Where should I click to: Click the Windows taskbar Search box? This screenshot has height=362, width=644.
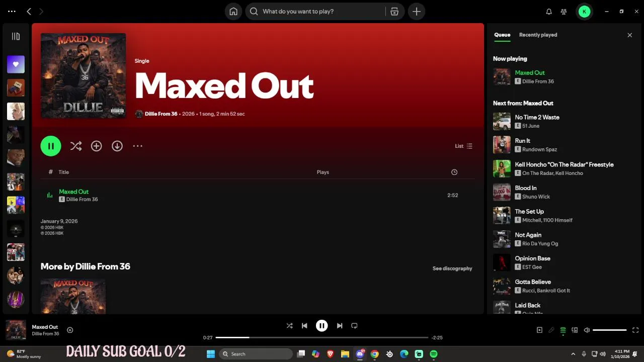pyautogui.click(x=256, y=354)
